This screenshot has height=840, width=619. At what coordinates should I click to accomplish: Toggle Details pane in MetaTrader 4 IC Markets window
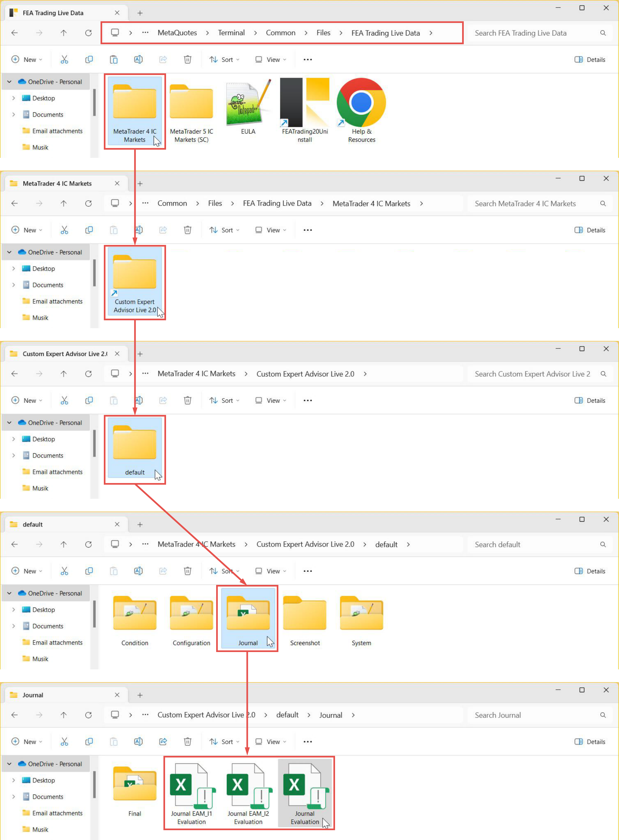coord(590,230)
